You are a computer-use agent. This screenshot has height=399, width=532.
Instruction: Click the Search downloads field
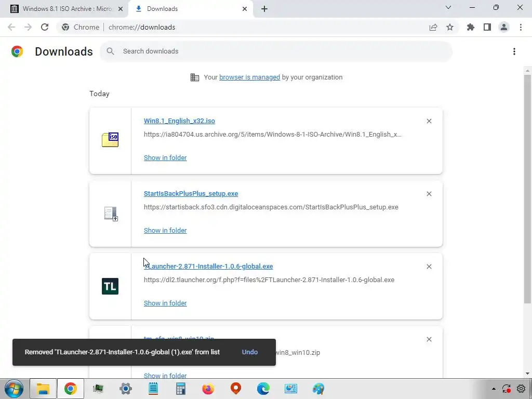[x=276, y=51]
